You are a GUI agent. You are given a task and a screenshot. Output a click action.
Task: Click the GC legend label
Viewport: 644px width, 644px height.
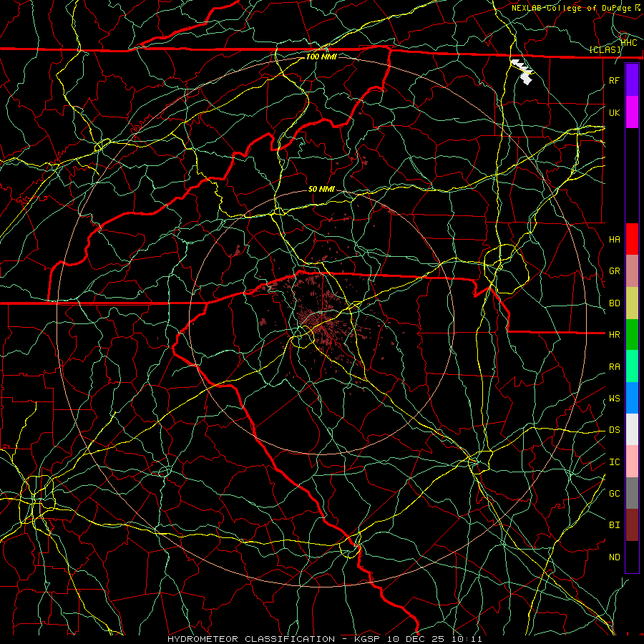point(614,494)
